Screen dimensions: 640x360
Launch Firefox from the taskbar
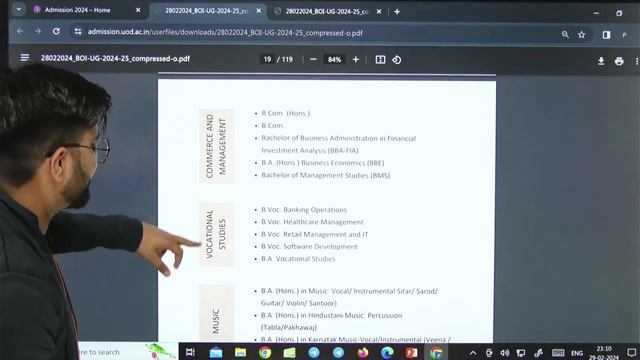[362, 352]
